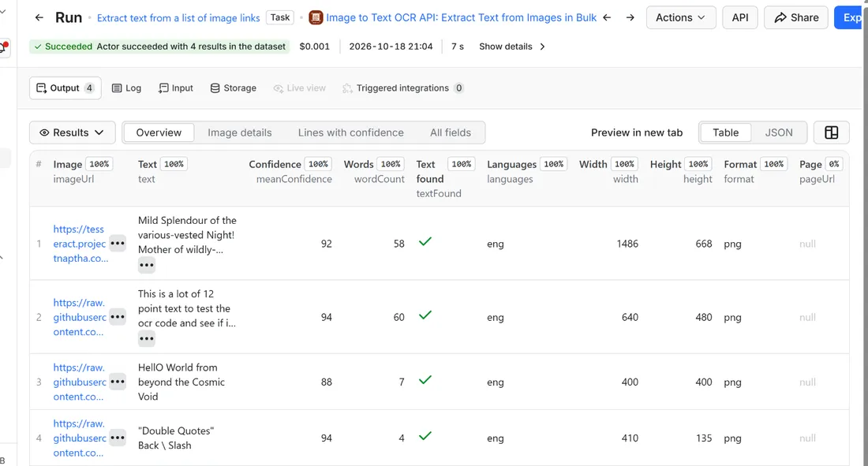Open ellipsis next to row 2 image URL
This screenshot has width=868, height=466.
118,316
